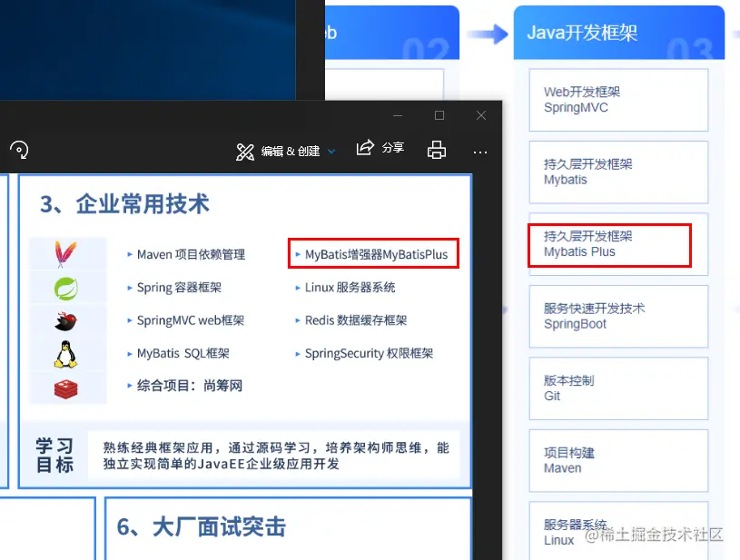Click the '分享' share label
Image resolution: width=740 pixels, height=560 pixels.
[x=392, y=148]
